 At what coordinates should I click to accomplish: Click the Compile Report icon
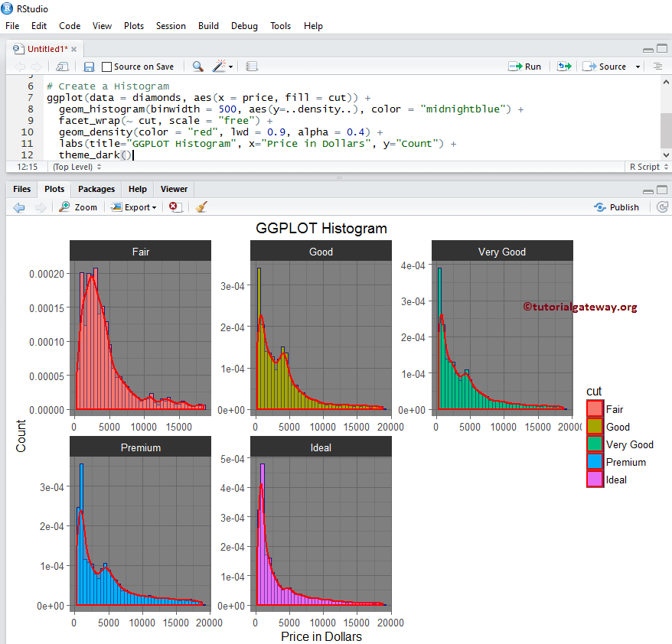coord(251,67)
